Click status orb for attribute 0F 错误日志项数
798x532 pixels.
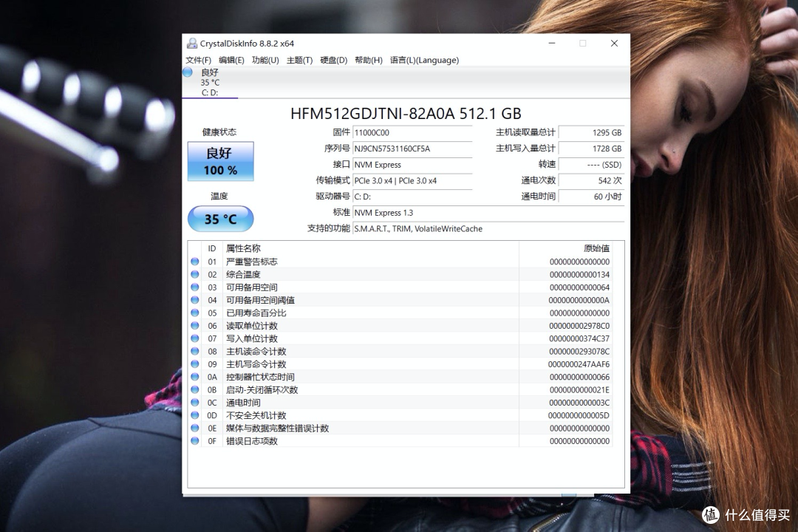click(195, 441)
